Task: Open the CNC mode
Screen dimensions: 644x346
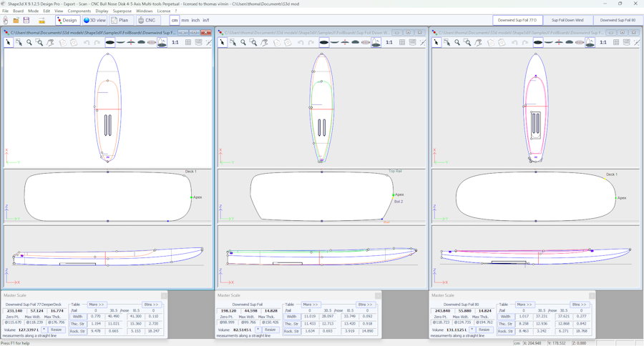Action: coord(147,21)
